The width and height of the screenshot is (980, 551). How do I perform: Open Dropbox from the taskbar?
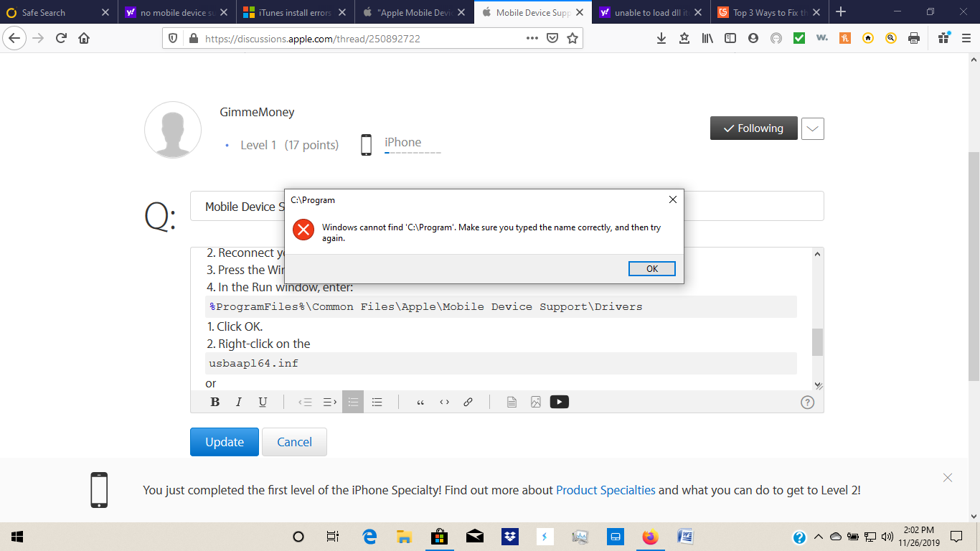510,537
